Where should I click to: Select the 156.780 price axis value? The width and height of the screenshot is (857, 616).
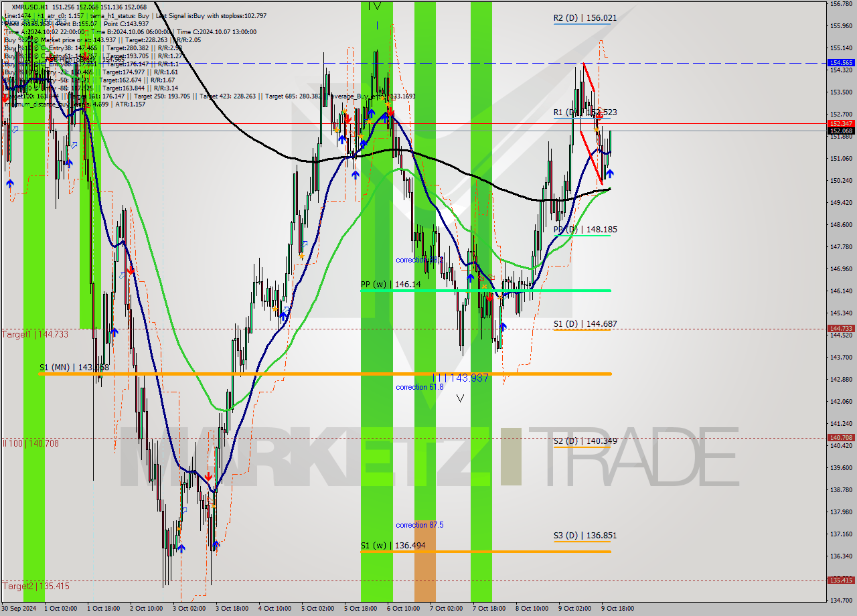841,4
